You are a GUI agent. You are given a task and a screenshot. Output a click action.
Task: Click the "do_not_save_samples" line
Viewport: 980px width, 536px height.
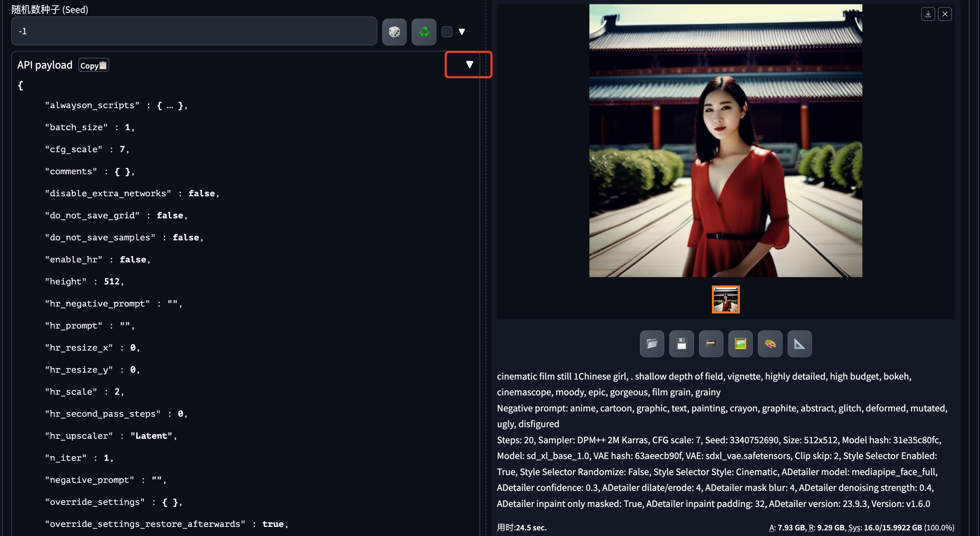coord(124,237)
